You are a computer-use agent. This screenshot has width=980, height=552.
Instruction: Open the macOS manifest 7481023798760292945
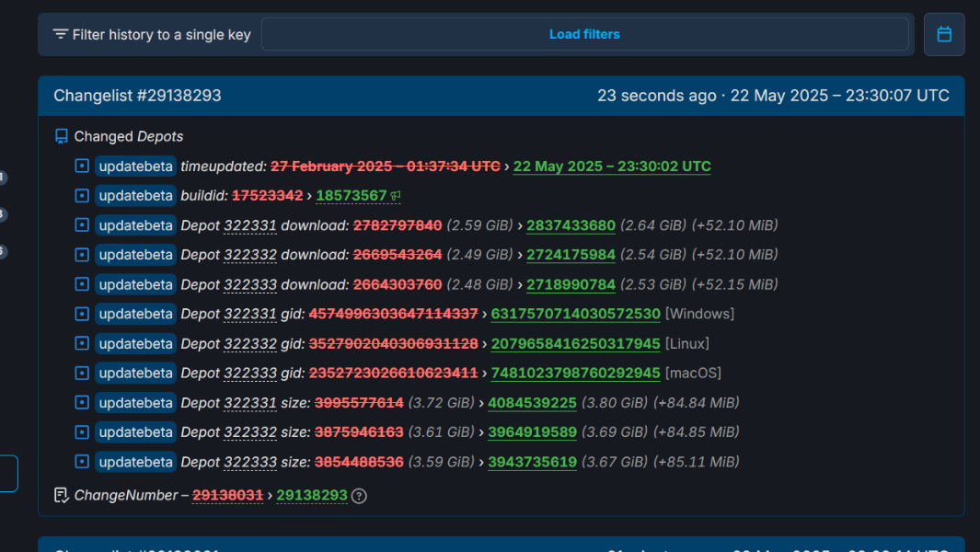[x=575, y=373]
